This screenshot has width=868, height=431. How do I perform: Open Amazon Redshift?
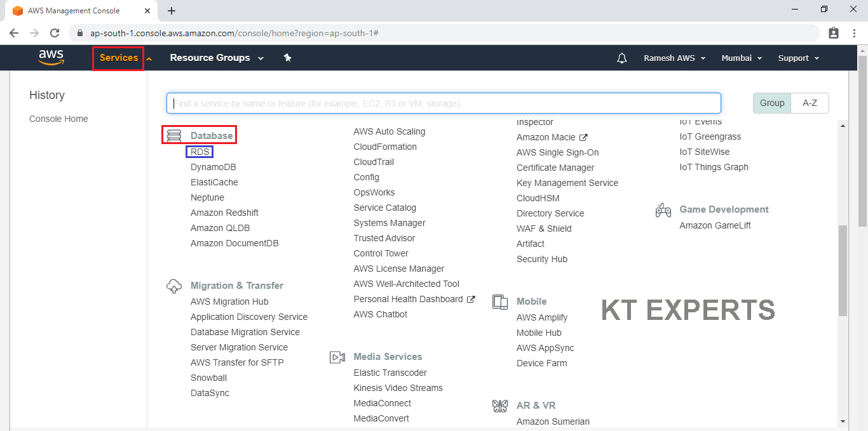pos(224,213)
